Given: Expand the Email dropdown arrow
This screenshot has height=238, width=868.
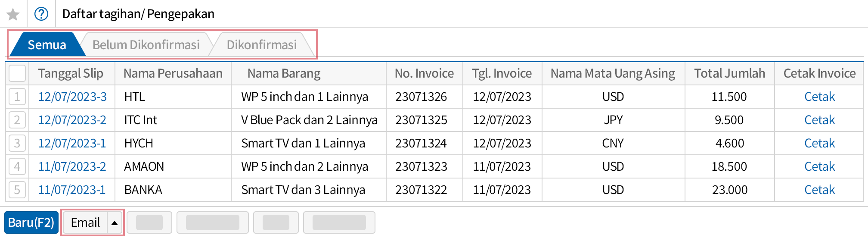Looking at the screenshot, I should [x=115, y=223].
